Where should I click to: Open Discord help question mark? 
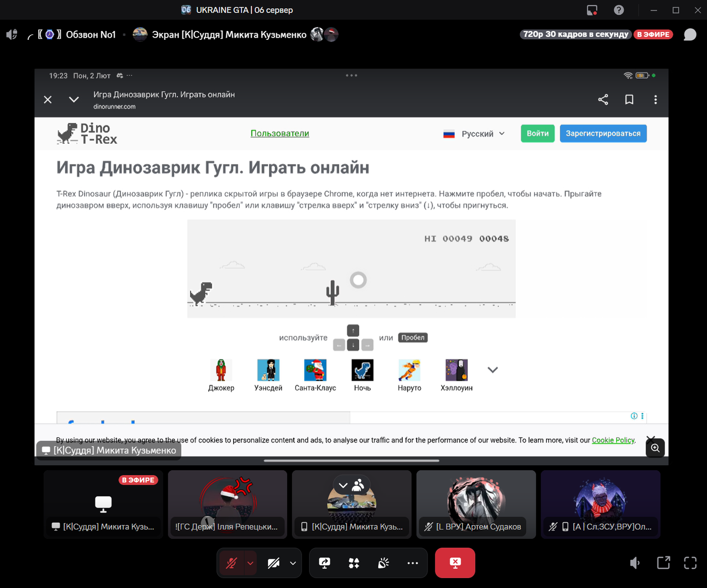619,10
